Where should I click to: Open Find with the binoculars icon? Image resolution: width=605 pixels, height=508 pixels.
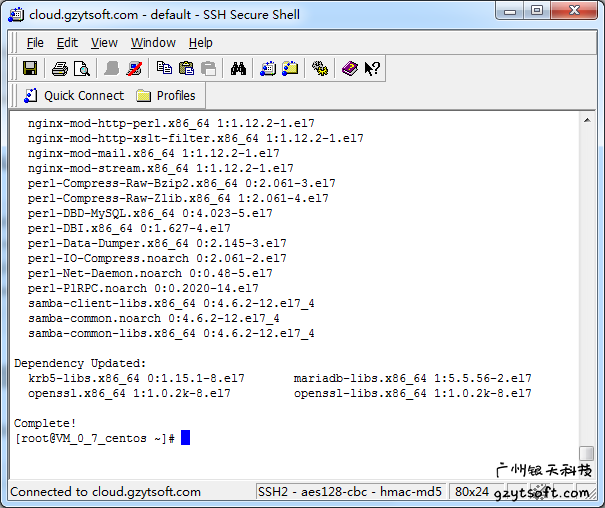pyautogui.click(x=238, y=69)
